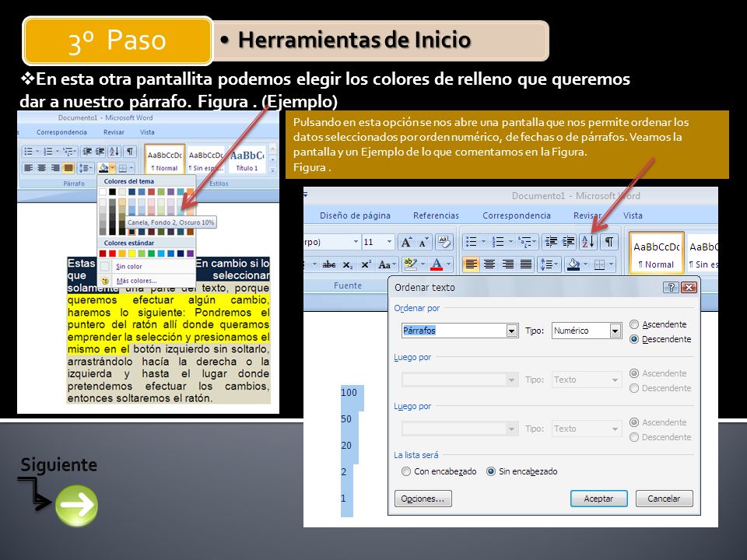
Task: Open the Diseño de página tab
Action: pos(355,215)
